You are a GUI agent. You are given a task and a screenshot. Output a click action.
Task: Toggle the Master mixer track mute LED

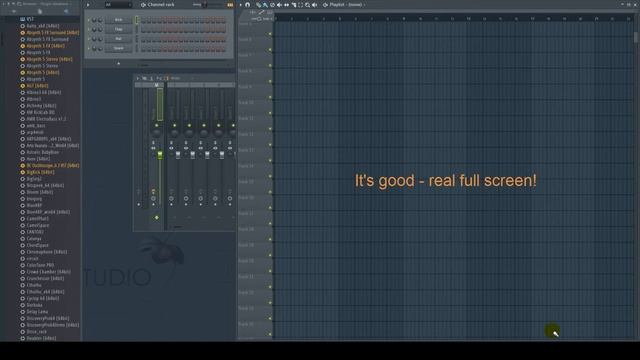click(157, 125)
